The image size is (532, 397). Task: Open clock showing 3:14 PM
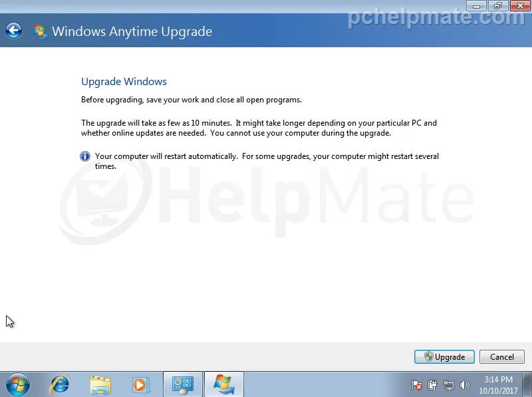[498, 385]
